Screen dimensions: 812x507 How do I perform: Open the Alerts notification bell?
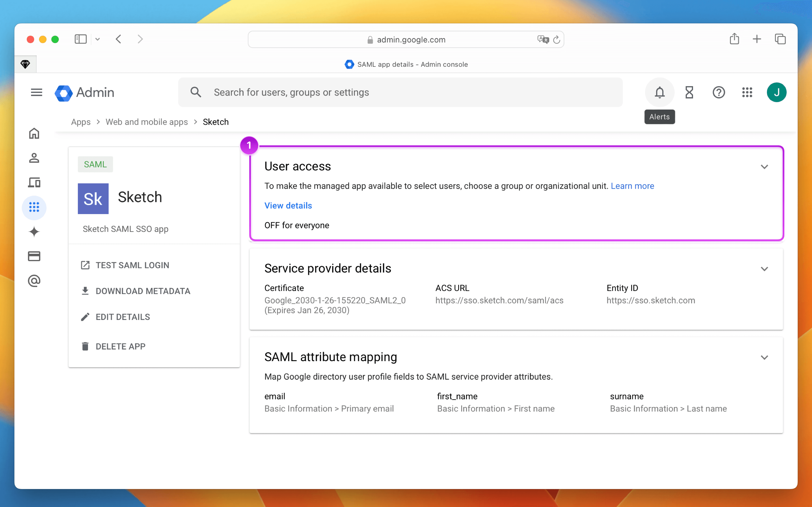click(659, 92)
